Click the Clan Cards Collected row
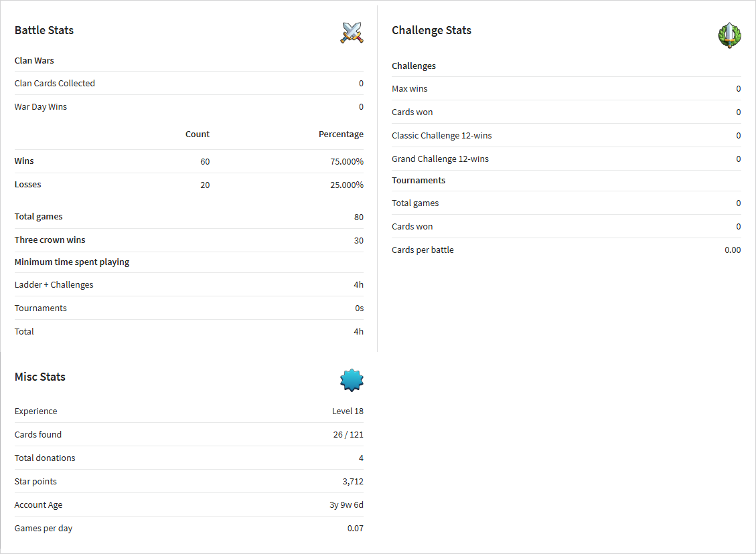 (189, 84)
